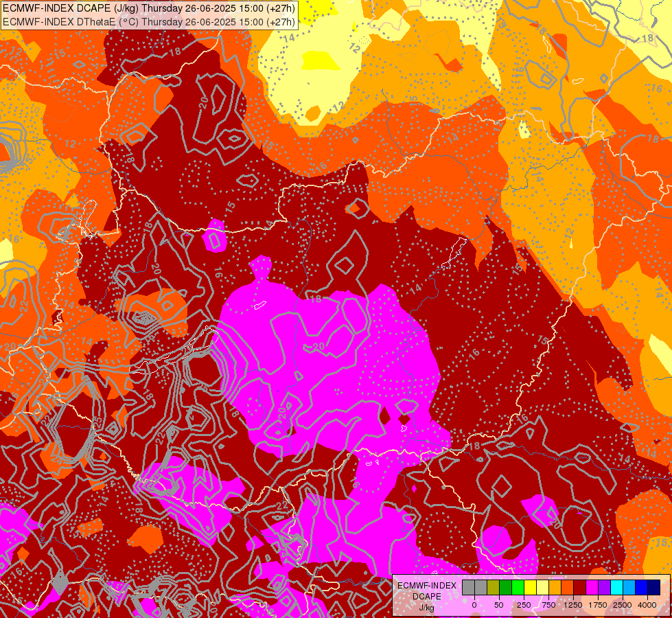672x618 pixels.
Task: Pick the navy legend swatch at scale end
Action: 653,587
